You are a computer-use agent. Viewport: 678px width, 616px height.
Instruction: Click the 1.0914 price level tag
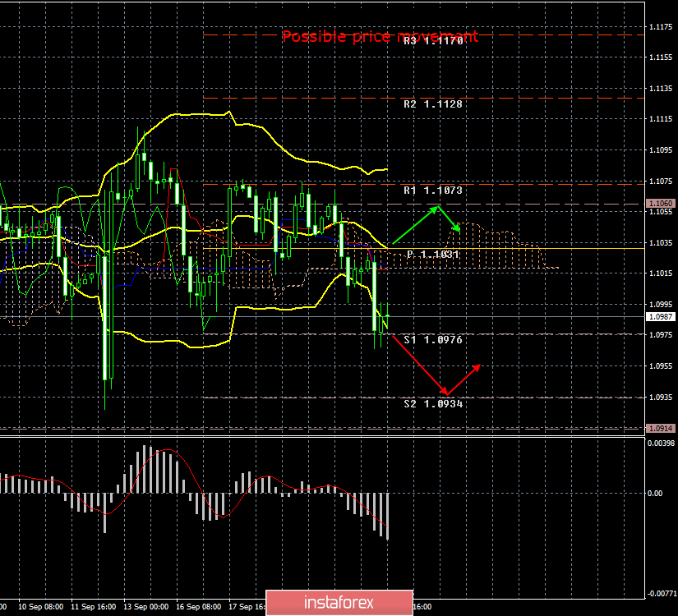click(x=660, y=429)
